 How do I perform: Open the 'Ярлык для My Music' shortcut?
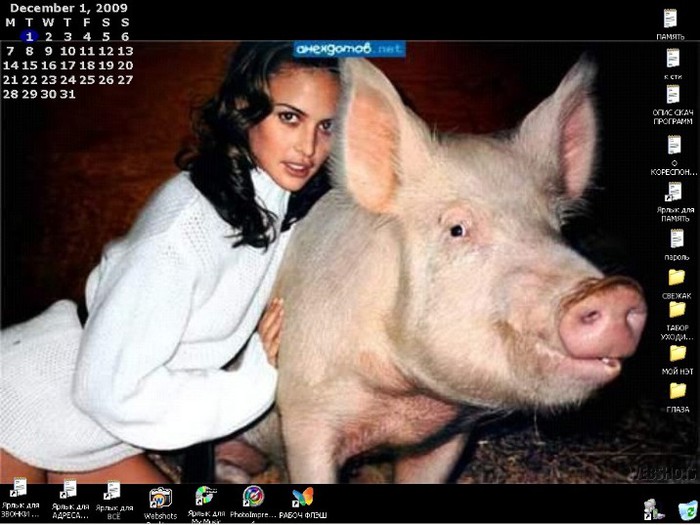point(206,496)
